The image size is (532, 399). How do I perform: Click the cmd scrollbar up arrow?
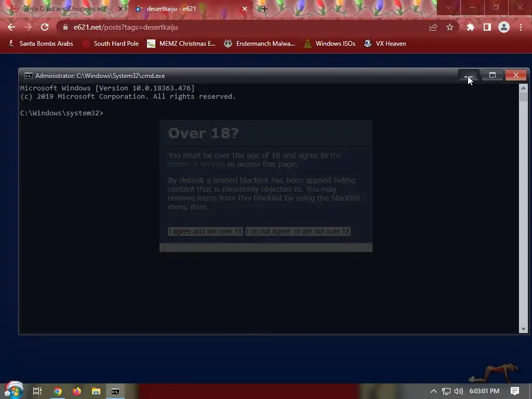[x=523, y=88]
